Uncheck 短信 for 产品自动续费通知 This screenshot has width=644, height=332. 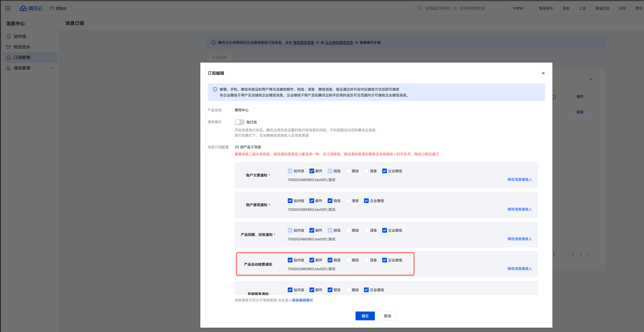330,260
